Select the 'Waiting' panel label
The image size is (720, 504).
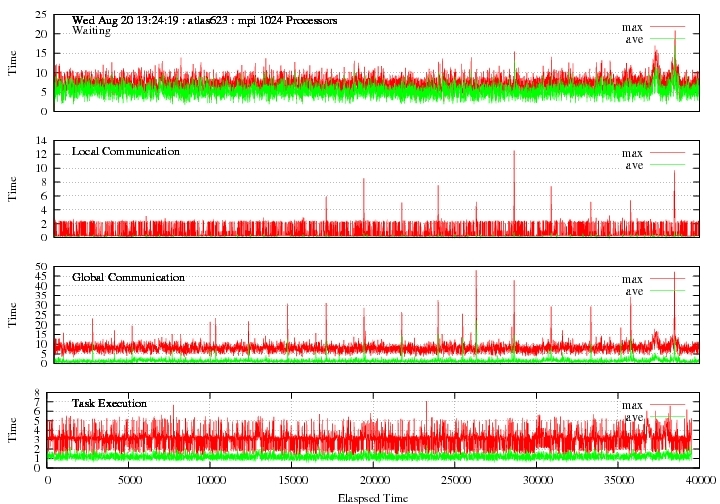pyautogui.click(x=91, y=31)
